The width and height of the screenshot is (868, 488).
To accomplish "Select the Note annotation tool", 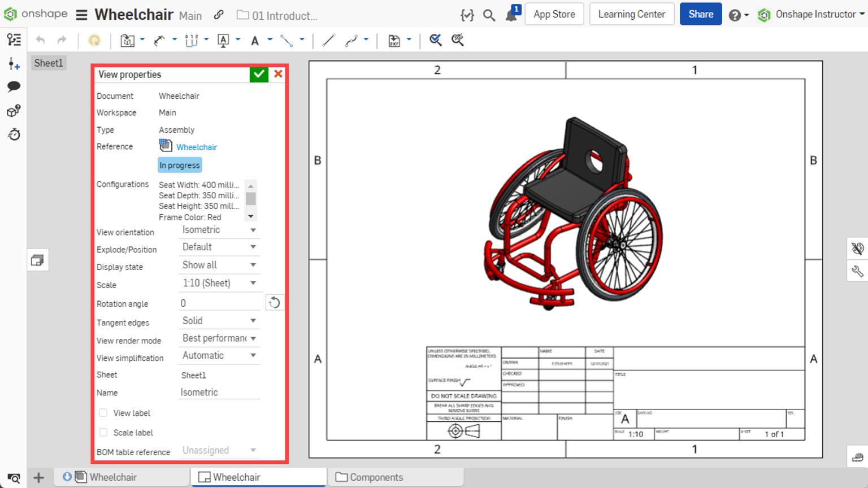I will [224, 40].
